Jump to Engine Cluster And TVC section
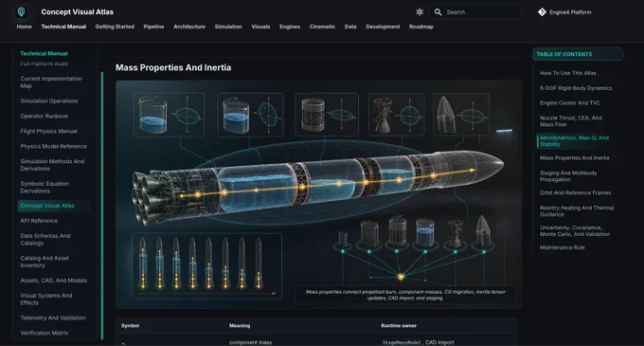The height and width of the screenshot is (346, 644). (x=570, y=103)
